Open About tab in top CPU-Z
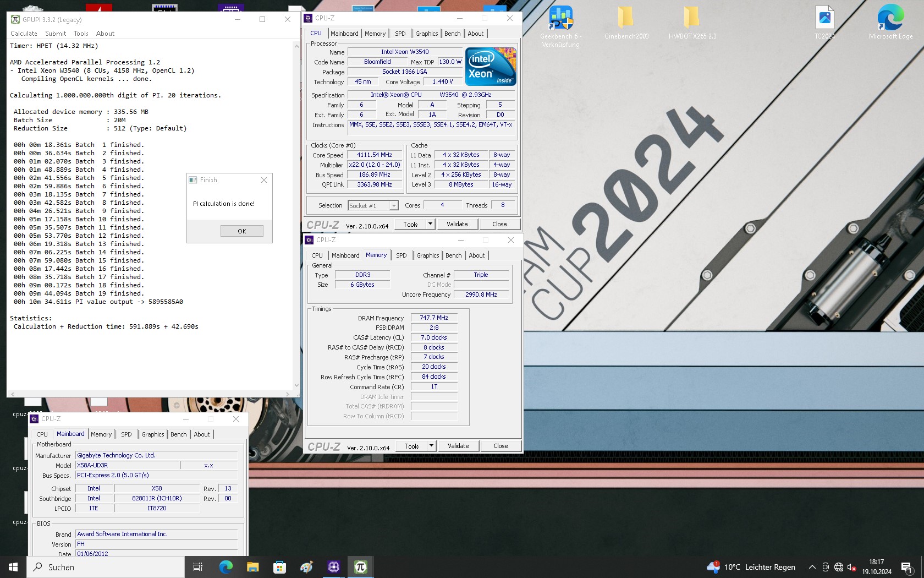924x578 pixels. click(476, 34)
